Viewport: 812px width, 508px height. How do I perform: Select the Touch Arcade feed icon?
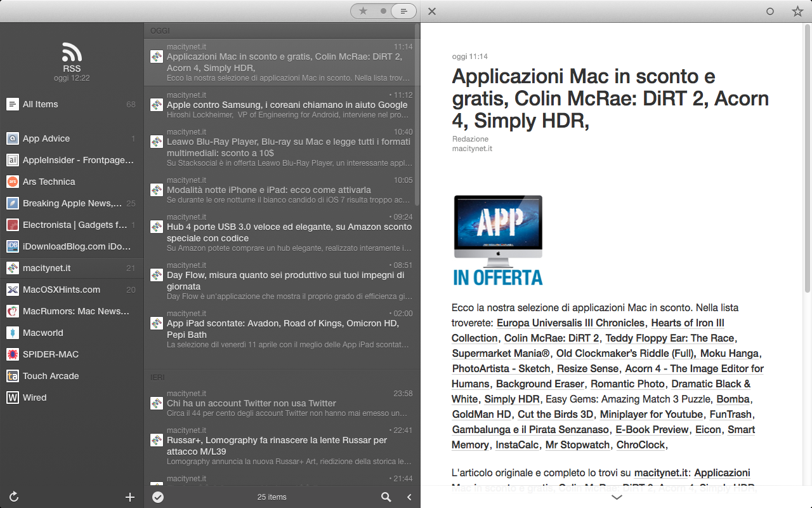[12, 376]
